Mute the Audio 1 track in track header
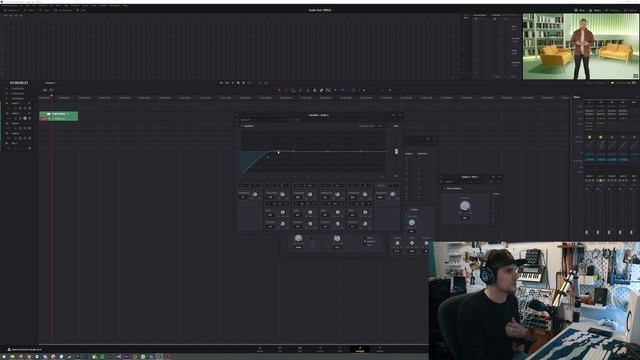Image resolution: width=640 pixels, height=360 pixels. point(29,108)
